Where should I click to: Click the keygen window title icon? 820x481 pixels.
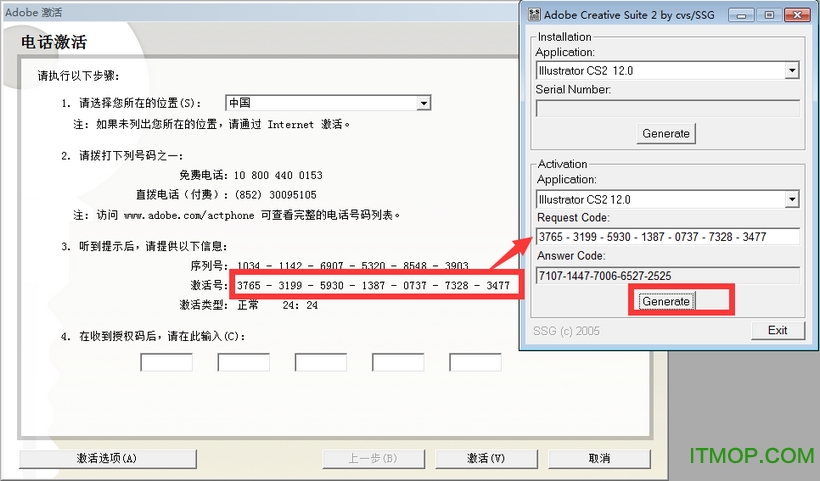(x=534, y=15)
